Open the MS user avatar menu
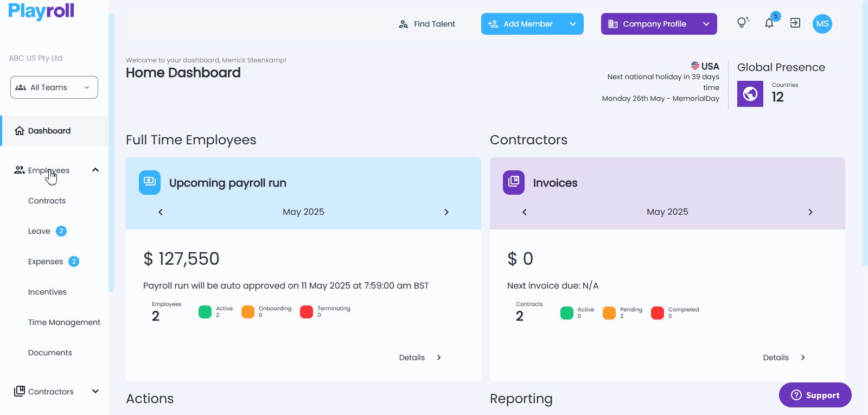The height and width of the screenshot is (415, 868). tap(822, 24)
